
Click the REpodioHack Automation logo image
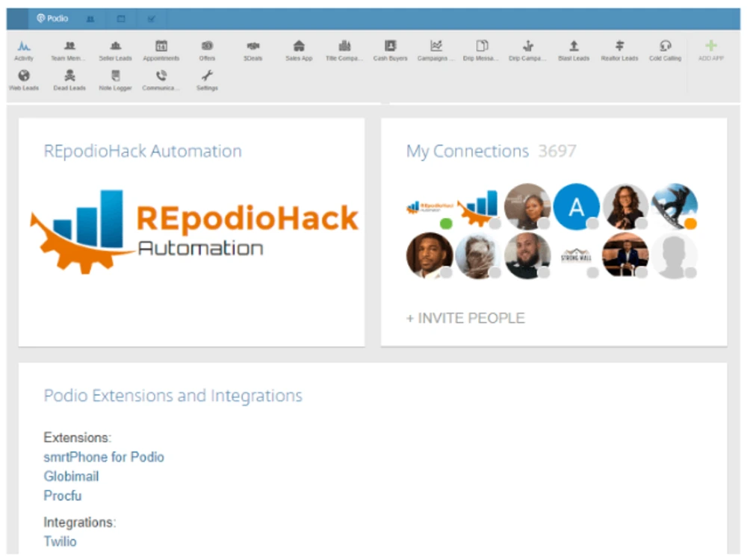(x=194, y=232)
